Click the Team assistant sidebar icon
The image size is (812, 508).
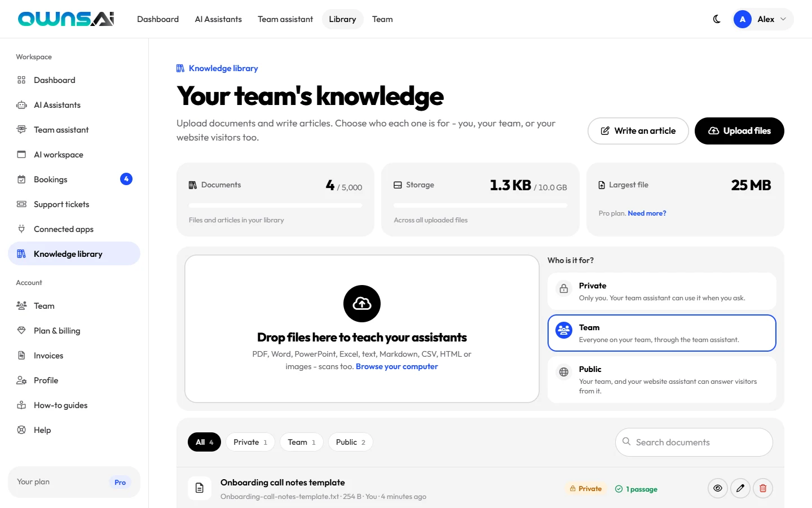[x=21, y=130]
